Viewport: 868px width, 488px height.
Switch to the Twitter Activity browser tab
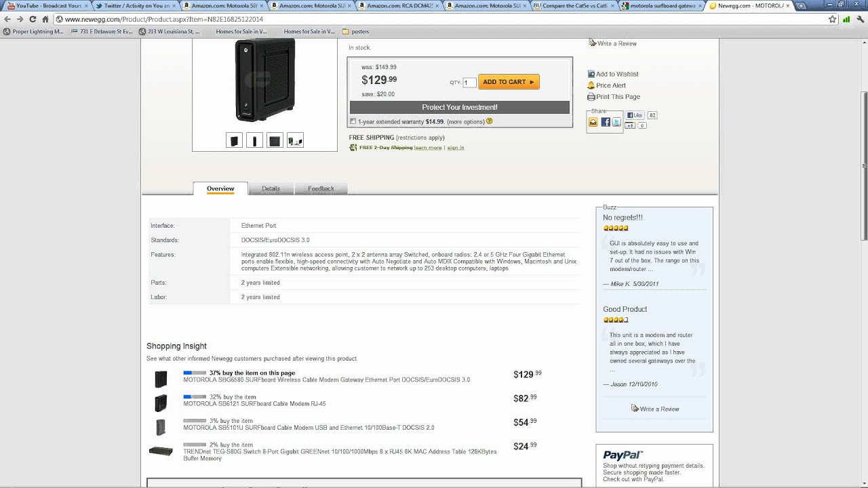tap(134, 5)
